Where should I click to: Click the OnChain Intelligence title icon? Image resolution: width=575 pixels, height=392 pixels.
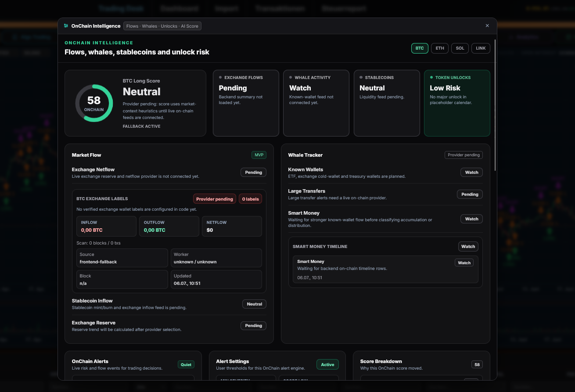pos(66,26)
